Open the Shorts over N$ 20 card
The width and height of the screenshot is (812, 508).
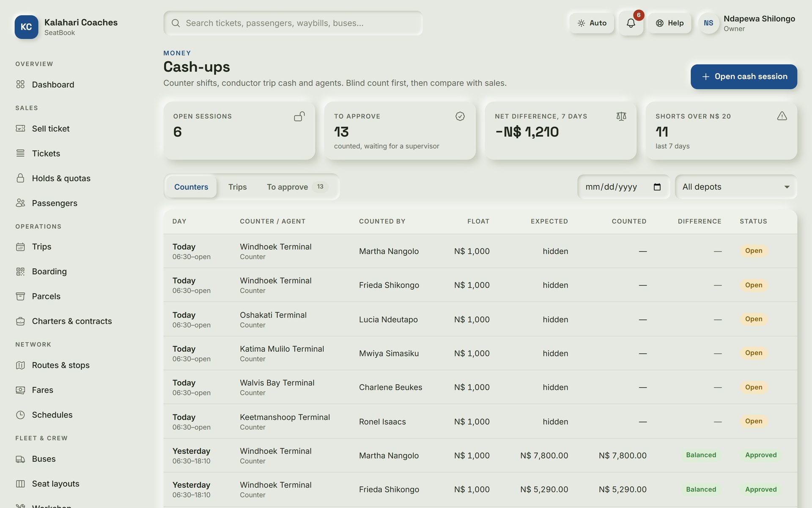point(721,131)
